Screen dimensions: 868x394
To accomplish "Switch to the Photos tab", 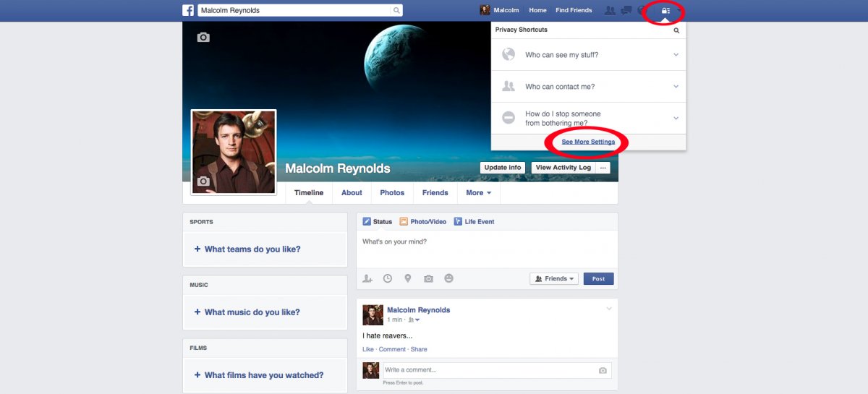I will pyautogui.click(x=392, y=193).
